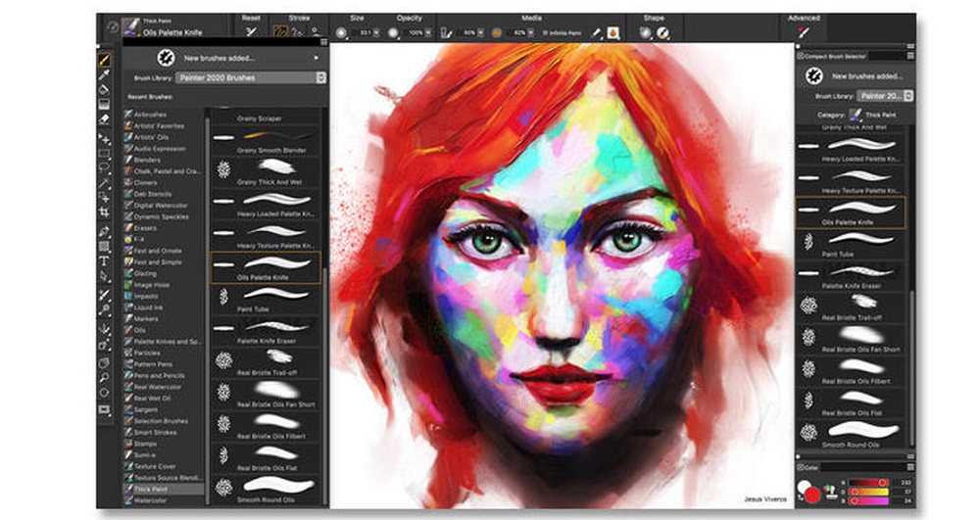This screenshot has width=980, height=520.
Task: Choose the Grainy Smooth Blender variant in the left panel
Action: coord(266,141)
